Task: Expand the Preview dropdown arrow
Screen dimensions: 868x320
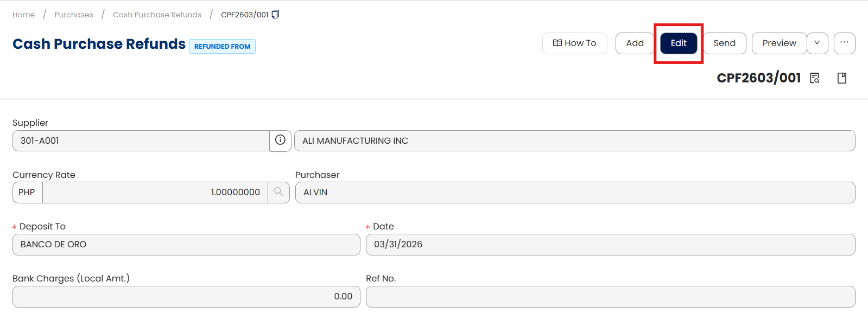Action: click(x=817, y=43)
